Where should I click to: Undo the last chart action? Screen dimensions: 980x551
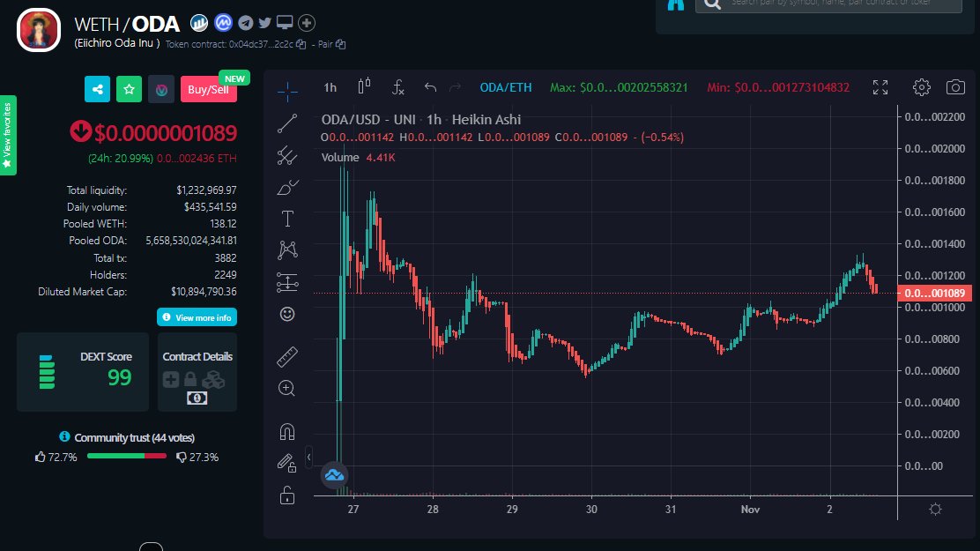[430, 87]
